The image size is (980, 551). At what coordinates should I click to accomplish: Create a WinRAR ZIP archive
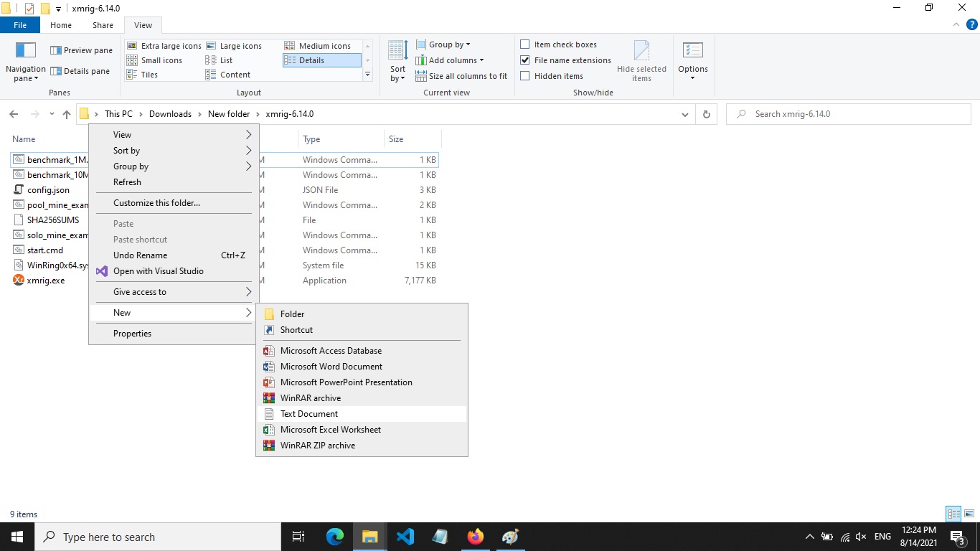click(x=362, y=446)
